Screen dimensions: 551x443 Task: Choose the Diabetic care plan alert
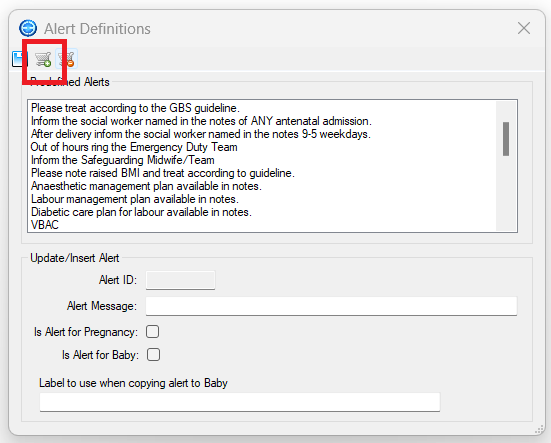tap(141, 212)
